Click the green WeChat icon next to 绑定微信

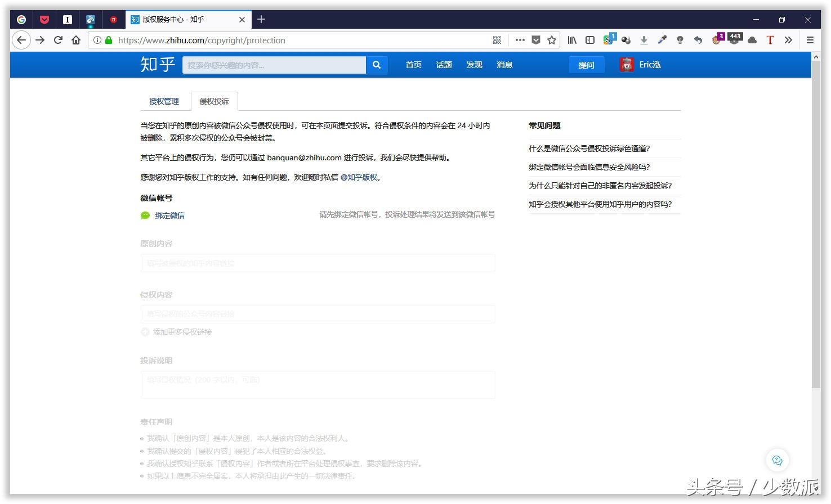(145, 215)
